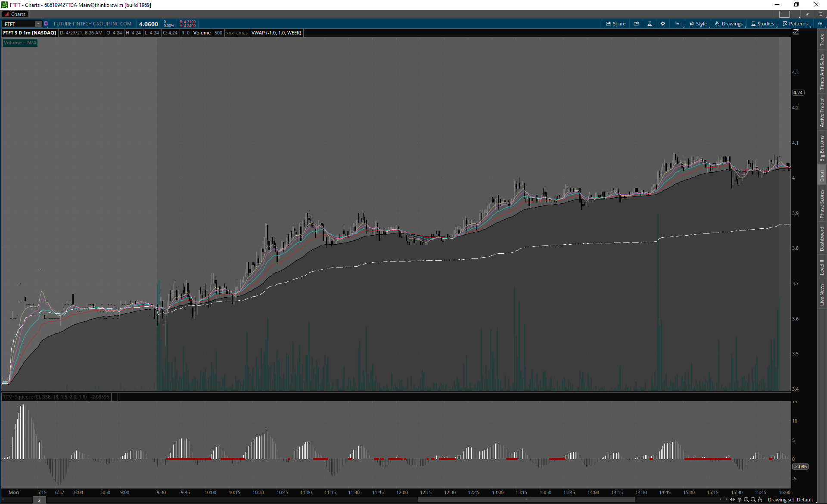Open the FTFT symbol dropdown arrow
The width and height of the screenshot is (827, 504).
[x=38, y=24]
